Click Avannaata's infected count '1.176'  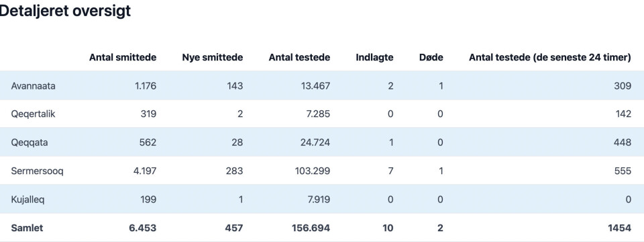[146, 86]
